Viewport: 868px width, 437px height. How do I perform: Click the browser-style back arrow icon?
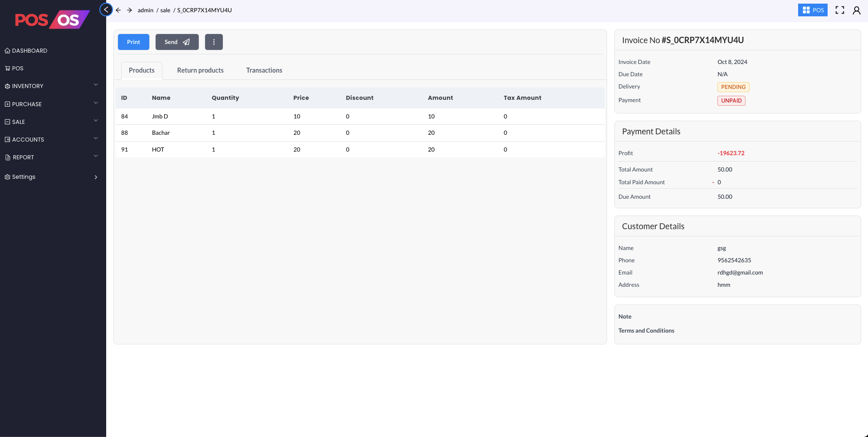pyautogui.click(x=118, y=10)
